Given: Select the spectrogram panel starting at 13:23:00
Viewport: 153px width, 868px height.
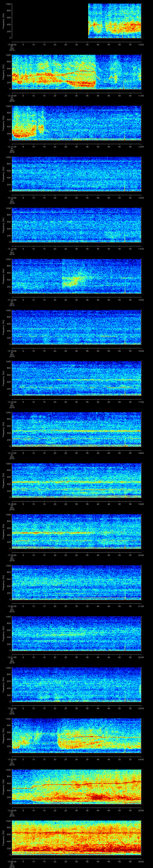Looking at the screenshot, I should coord(77,736).
